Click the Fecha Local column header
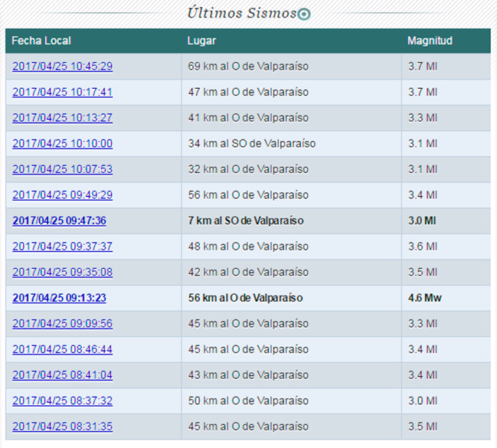 pos(41,41)
